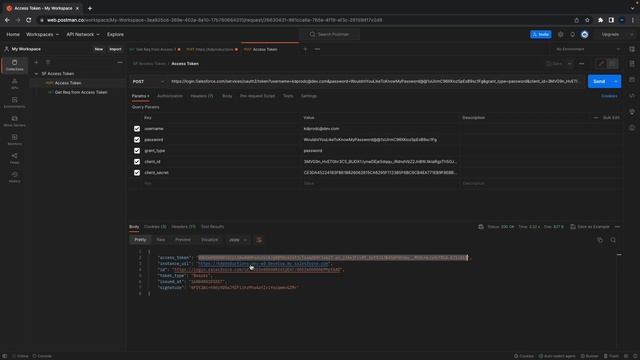
Task: Open the Collections sidebar section
Action: 14,65
